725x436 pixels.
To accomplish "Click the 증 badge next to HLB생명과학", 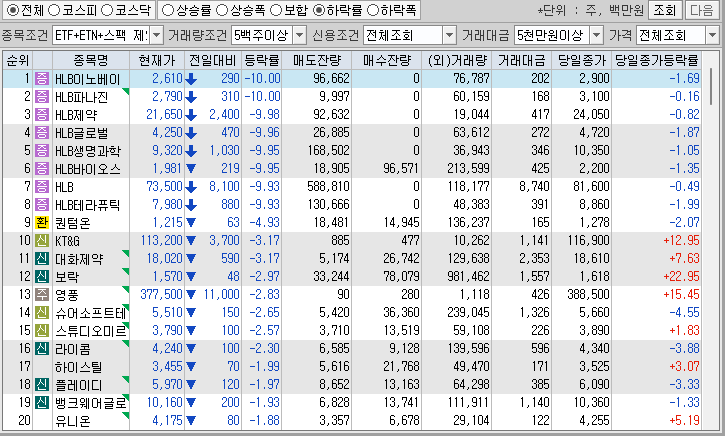I will pyautogui.click(x=42, y=151).
